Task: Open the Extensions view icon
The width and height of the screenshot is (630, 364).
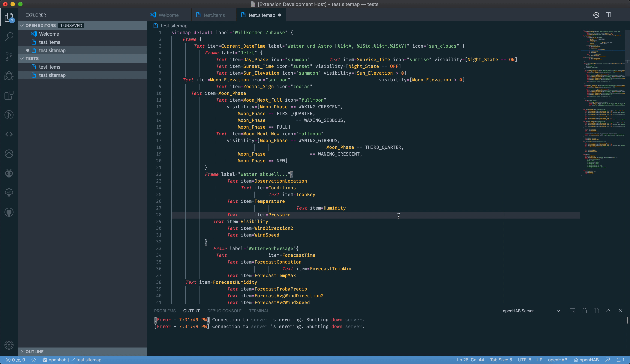Action: [9, 95]
